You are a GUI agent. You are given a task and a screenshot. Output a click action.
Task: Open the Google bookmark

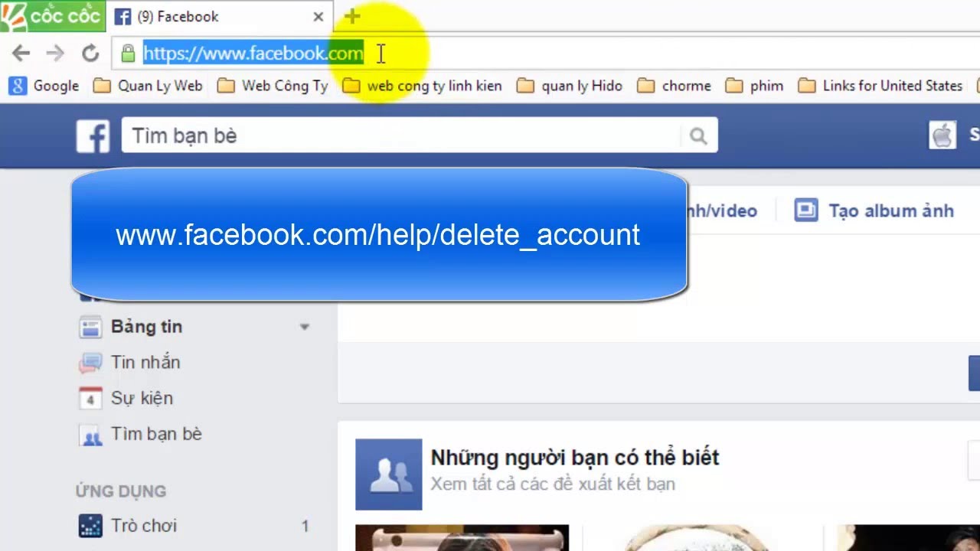[44, 86]
